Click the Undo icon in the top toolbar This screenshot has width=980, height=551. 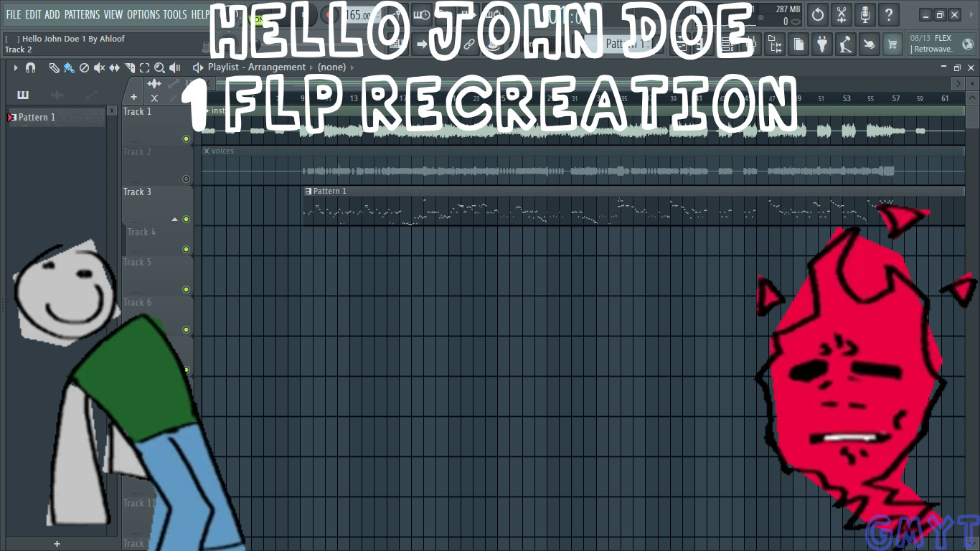[x=817, y=14]
